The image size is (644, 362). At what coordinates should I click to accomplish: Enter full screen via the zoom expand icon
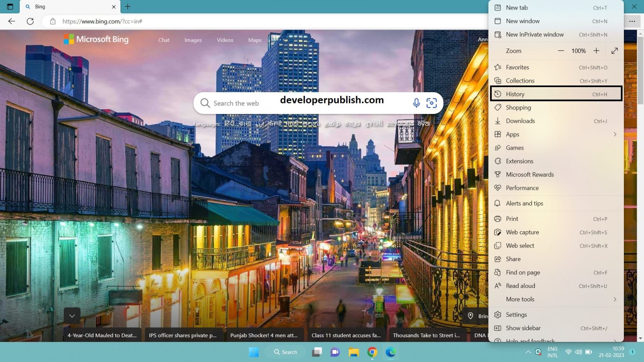tap(614, 51)
